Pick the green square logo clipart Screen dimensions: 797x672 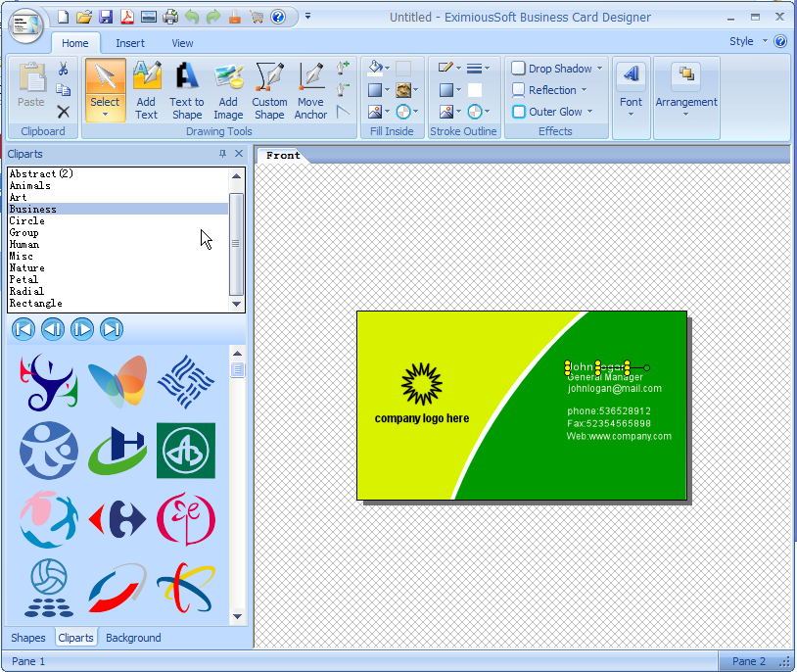(186, 451)
